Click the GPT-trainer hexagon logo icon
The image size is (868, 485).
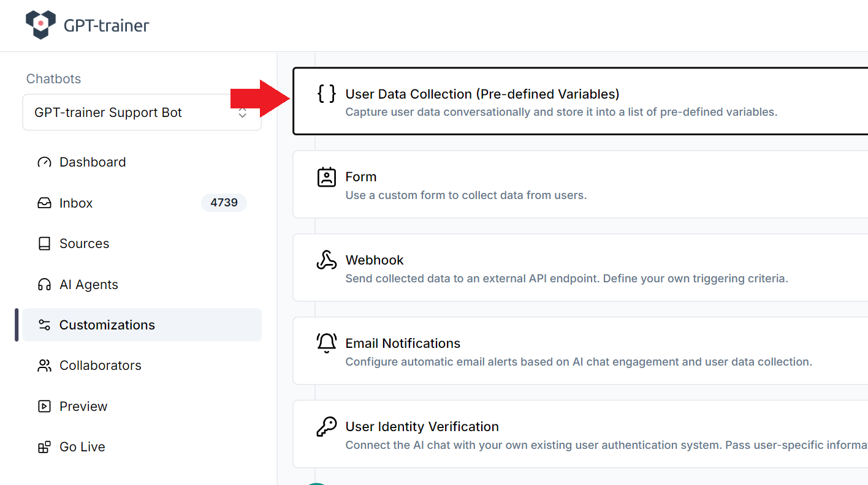coord(40,25)
